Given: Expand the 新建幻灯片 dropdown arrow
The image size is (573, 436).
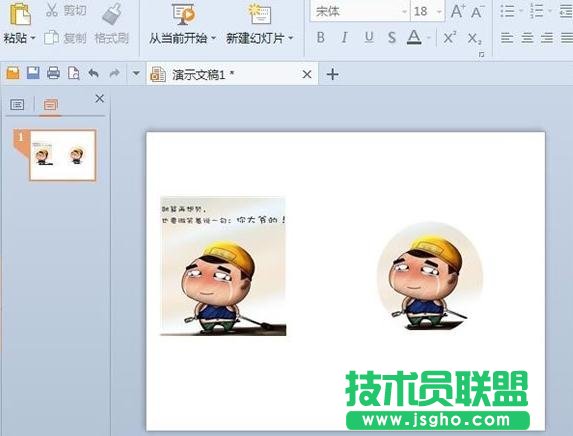Looking at the screenshot, I should coord(291,38).
